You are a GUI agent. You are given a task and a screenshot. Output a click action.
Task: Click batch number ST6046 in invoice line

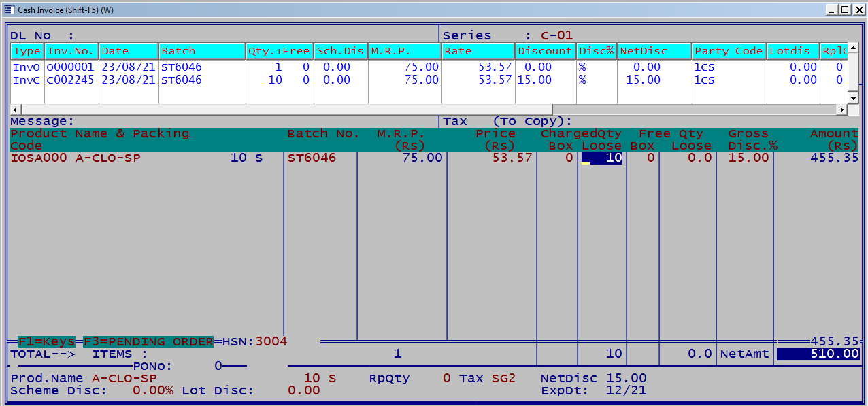(x=312, y=158)
